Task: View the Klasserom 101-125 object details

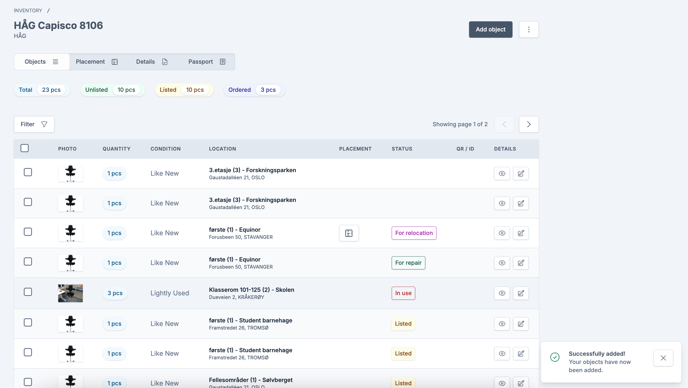Action: [502, 293]
